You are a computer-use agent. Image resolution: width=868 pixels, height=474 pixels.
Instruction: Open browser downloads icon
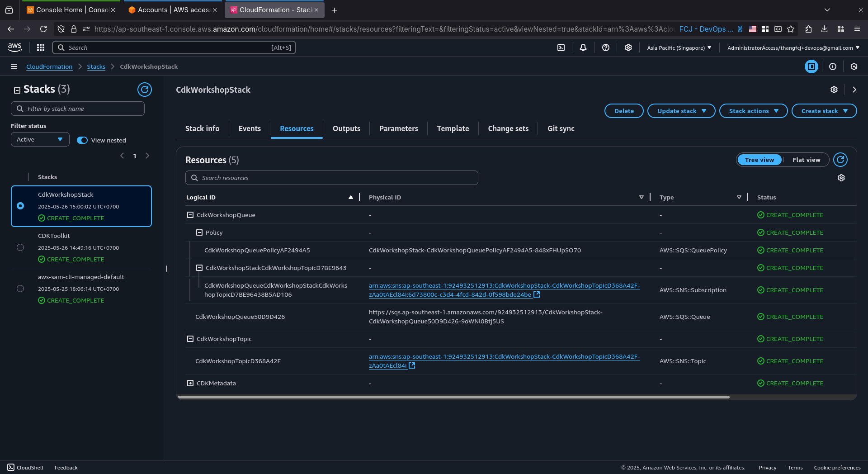pyautogui.click(x=825, y=29)
